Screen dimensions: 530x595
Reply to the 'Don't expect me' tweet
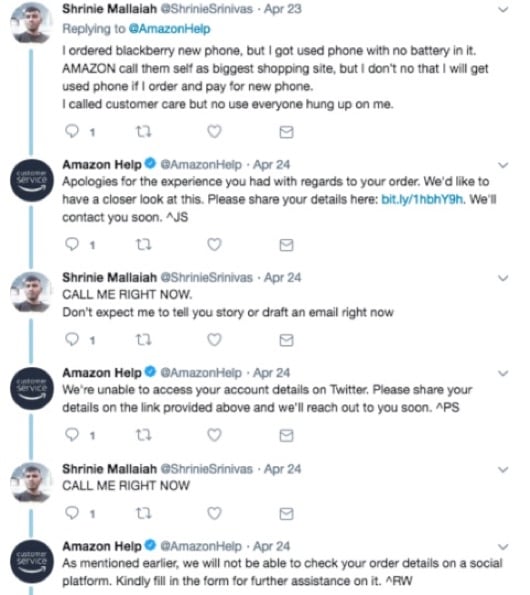pyautogui.click(x=72, y=339)
